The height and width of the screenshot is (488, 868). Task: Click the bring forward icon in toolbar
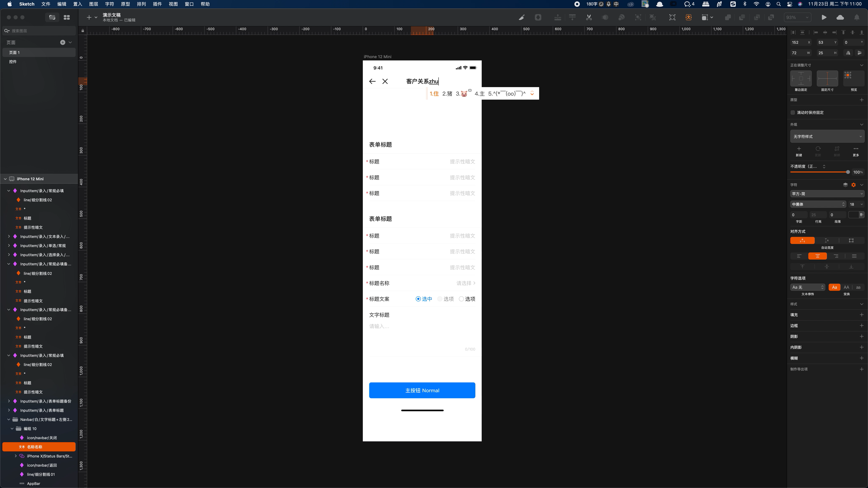point(558,17)
